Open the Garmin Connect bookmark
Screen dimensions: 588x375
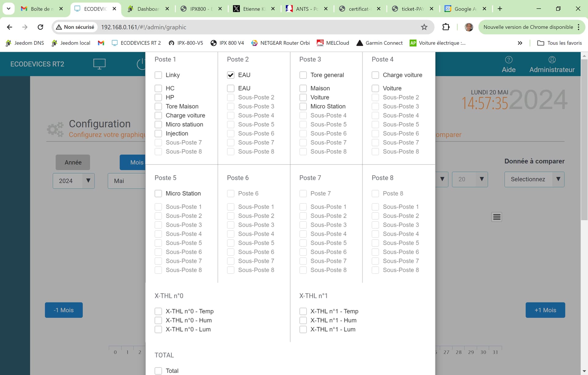click(380, 43)
